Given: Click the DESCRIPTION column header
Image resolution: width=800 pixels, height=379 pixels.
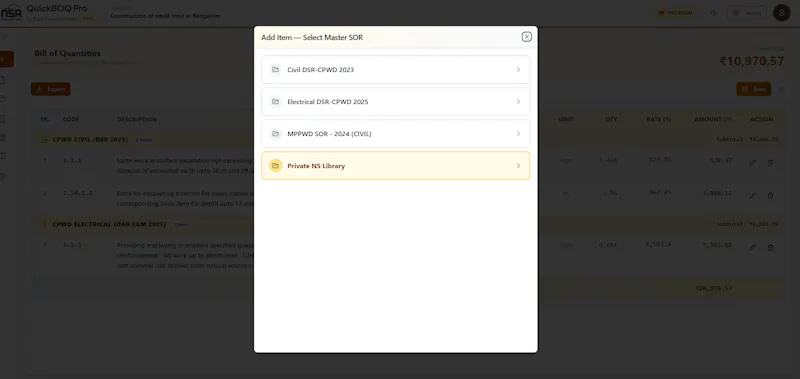Looking at the screenshot, I should [137, 119].
